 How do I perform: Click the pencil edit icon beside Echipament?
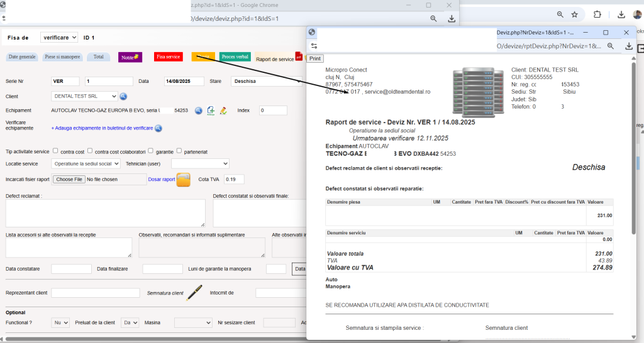pyautogui.click(x=223, y=111)
